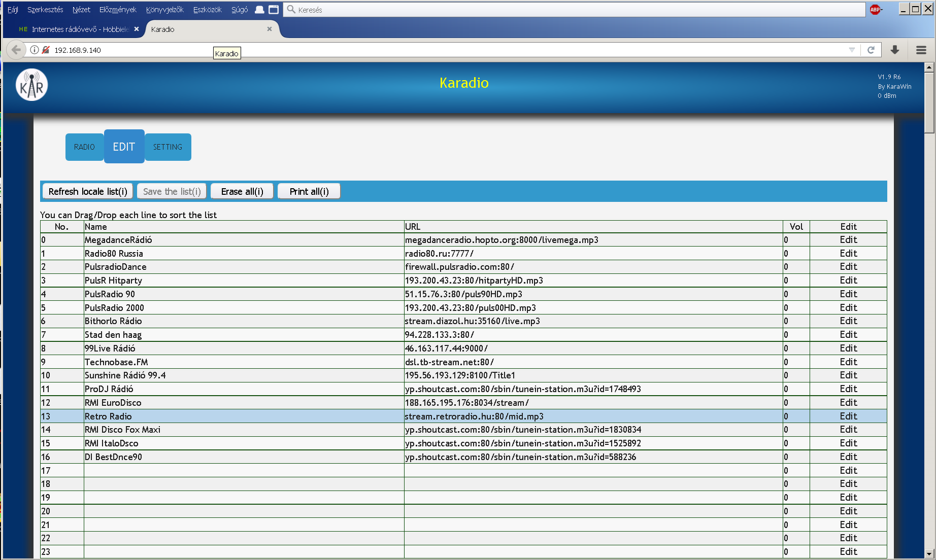Image resolution: width=936 pixels, height=560 pixels.
Task: Click the Vol column header
Action: click(x=796, y=227)
